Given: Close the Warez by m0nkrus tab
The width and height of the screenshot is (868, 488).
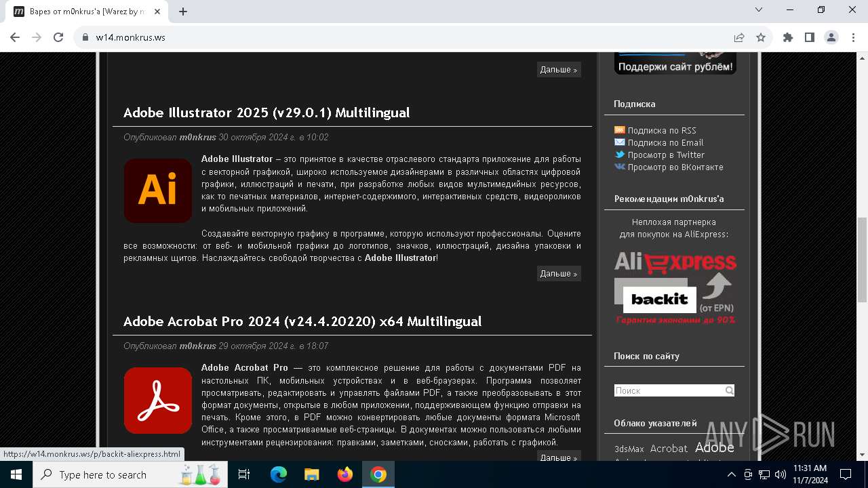Looking at the screenshot, I should point(157,12).
